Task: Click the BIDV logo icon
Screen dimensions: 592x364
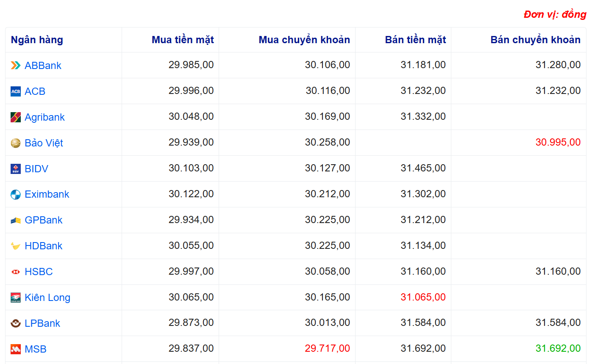Action: click(16, 169)
